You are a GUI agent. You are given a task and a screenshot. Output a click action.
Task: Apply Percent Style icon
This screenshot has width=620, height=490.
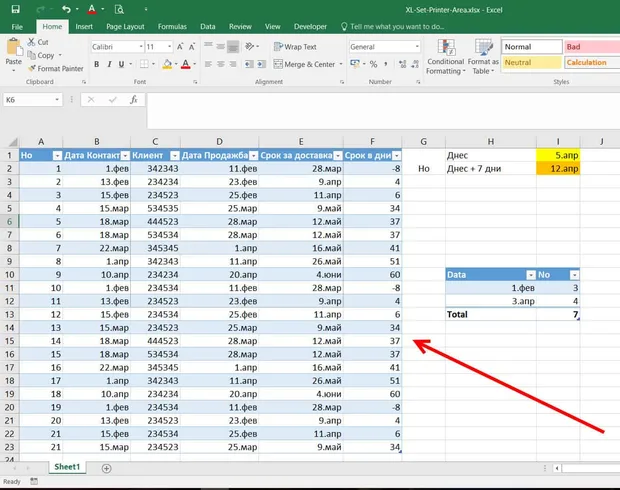(373, 64)
